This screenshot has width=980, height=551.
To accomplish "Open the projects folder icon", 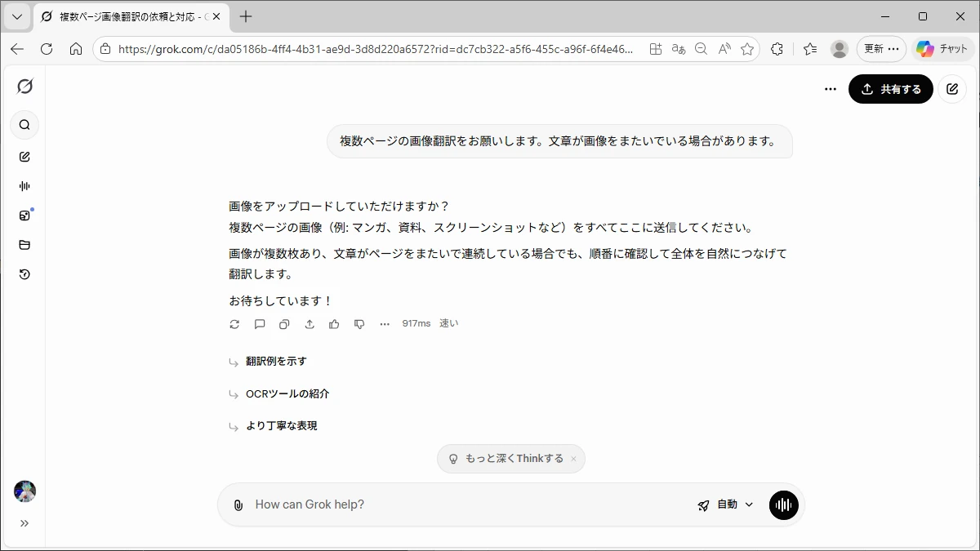I will click(x=24, y=245).
